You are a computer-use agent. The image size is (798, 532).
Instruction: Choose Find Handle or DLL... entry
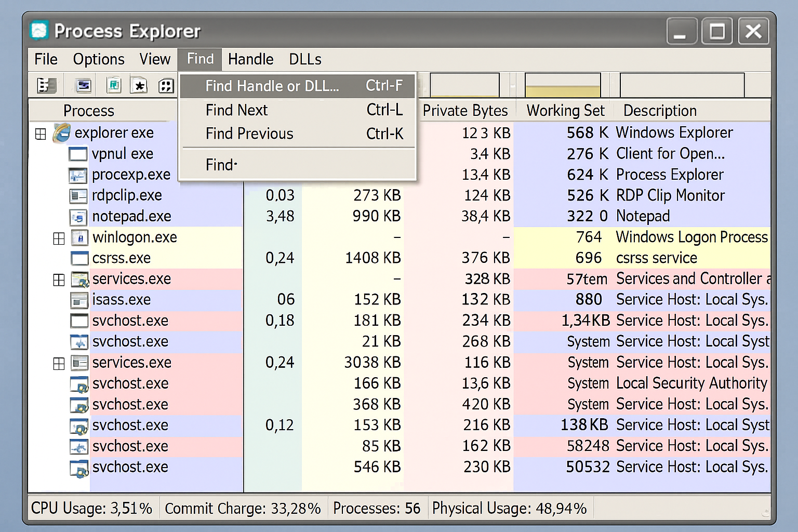click(297, 86)
